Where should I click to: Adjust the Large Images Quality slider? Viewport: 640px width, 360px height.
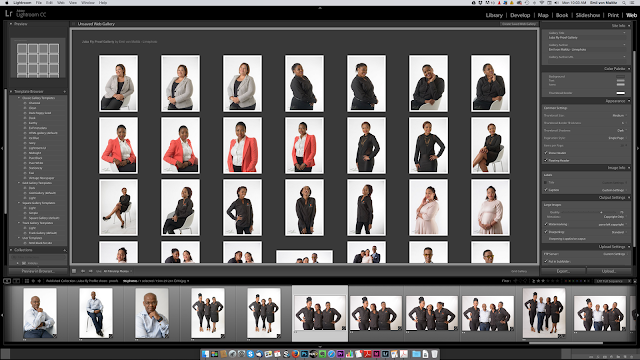[x=601, y=212]
